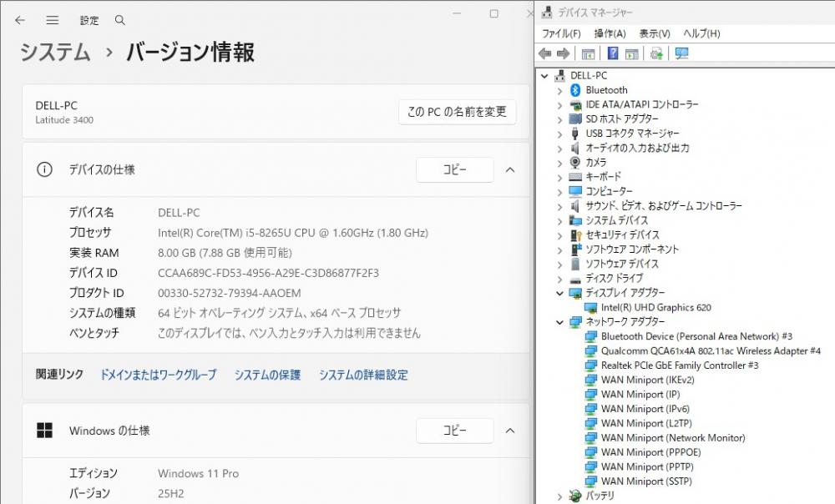Screen dimensions: 835x504
Task: Collapse the ディスプレイ アダプター node arrow
Action: [x=559, y=293]
